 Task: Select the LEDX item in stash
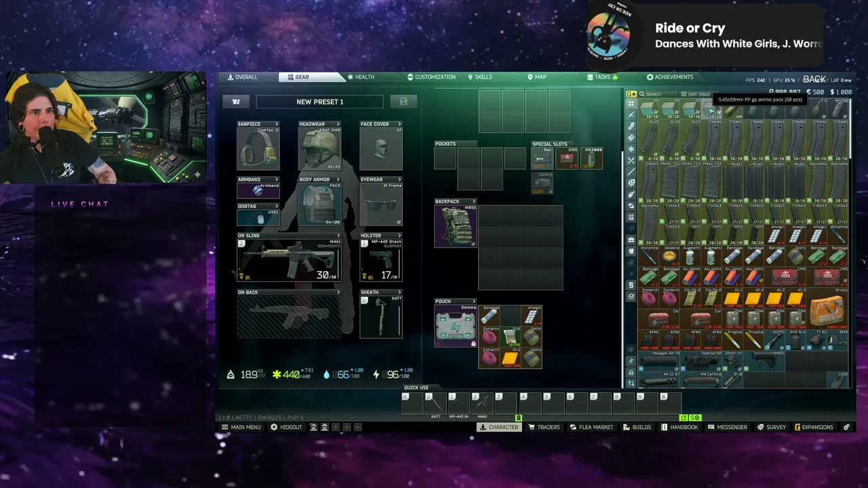click(x=839, y=380)
